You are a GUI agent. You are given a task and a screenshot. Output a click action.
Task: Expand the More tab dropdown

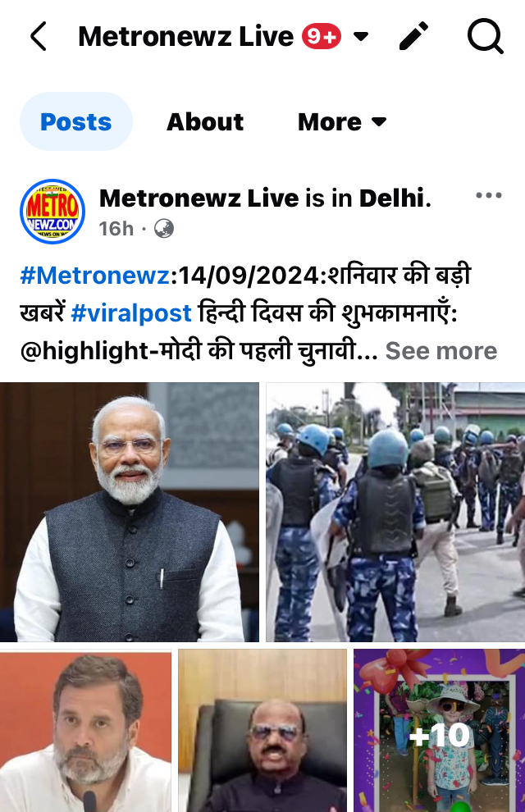342,121
